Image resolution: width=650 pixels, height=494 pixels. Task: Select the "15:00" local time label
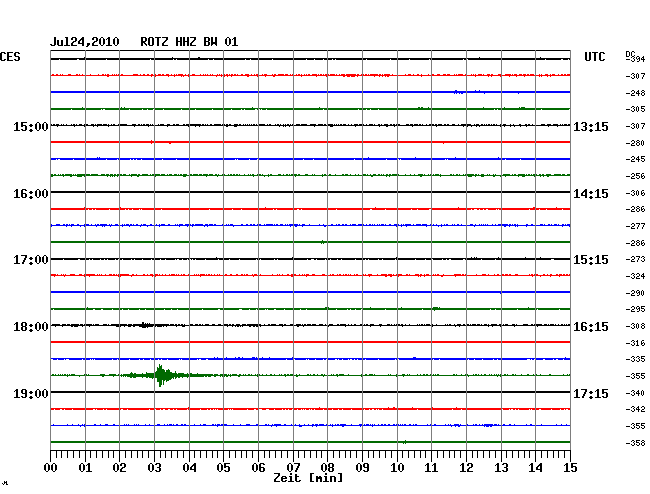31,126
